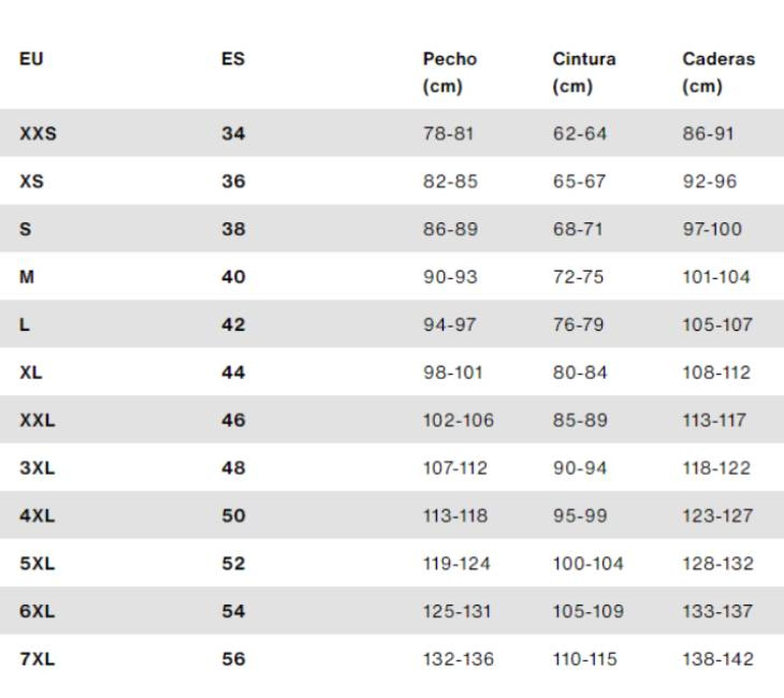Click chest value 78-81
The image size is (784, 698).
(448, 133)
